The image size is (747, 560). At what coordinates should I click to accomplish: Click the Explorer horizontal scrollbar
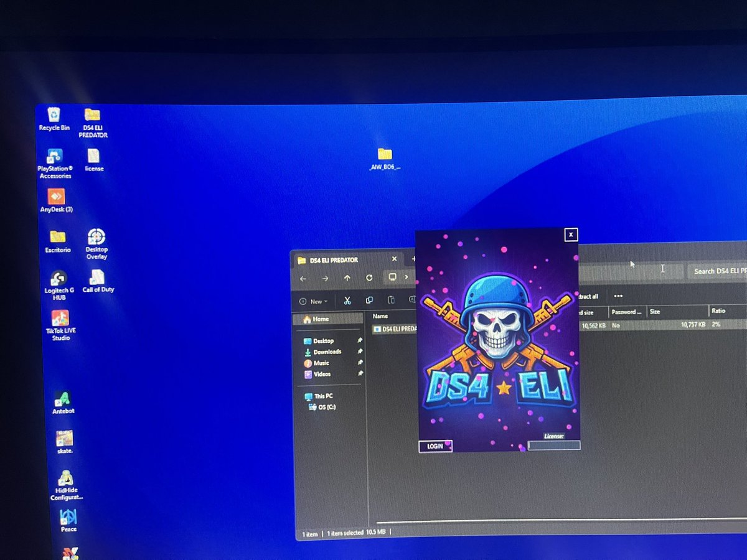coord(560,521)
